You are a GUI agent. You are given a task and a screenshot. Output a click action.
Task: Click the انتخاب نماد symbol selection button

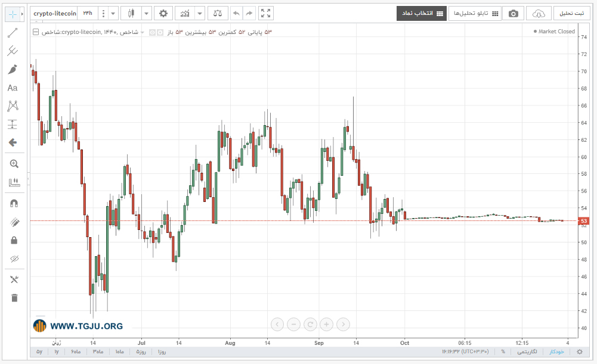422,14
